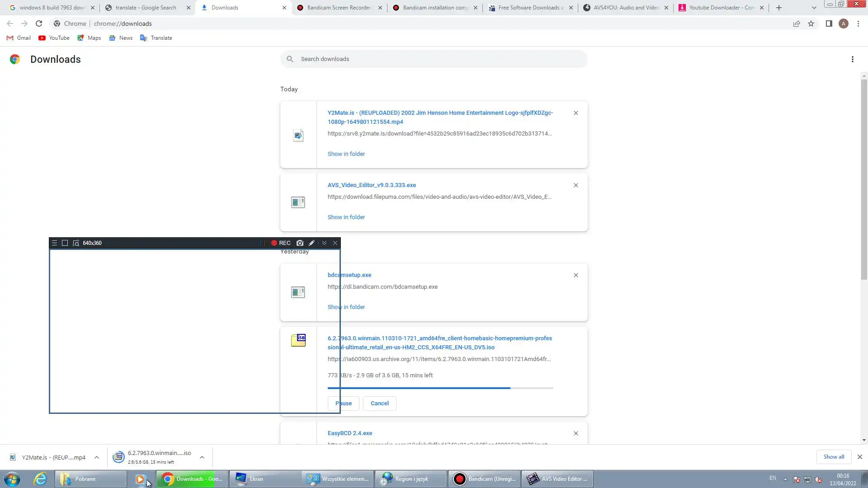Screen dimensions: 868x488
Task: Start Bandicam recording with REC button
Action: pyautogui.click(x=281, y=243)
